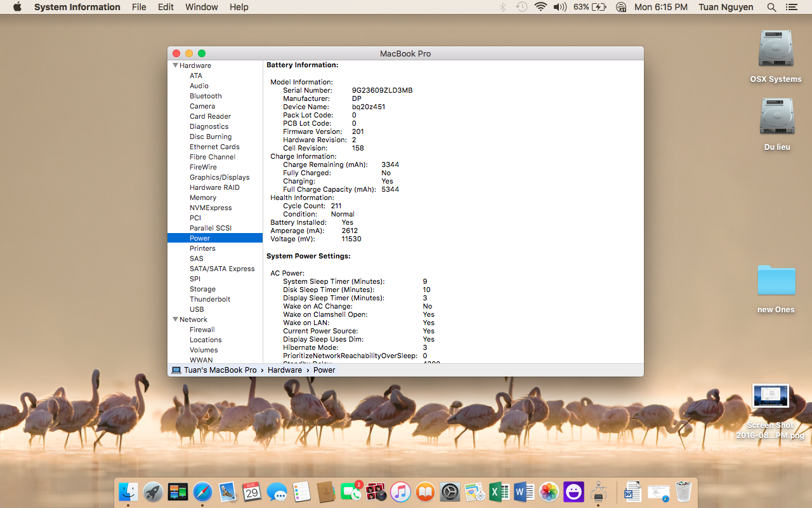Viewport: 812px width, 508px height.
Task: Select Thunderbolt in the sidebar
Action: (x=210, y=299)
